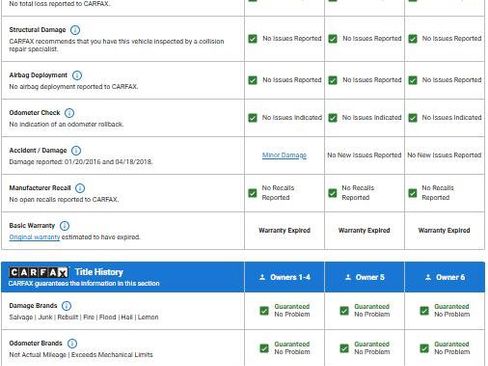Click 'No open recalls reported to CARFAX'
The height and width of the screenshot is (366, 488).
coord(64,199)
